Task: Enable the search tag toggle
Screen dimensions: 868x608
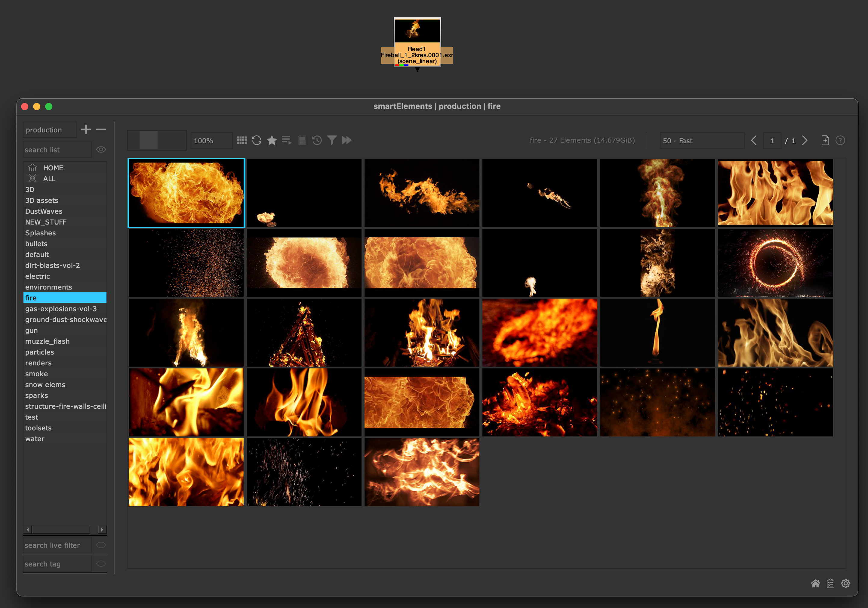Action: (x=100, y=563)
